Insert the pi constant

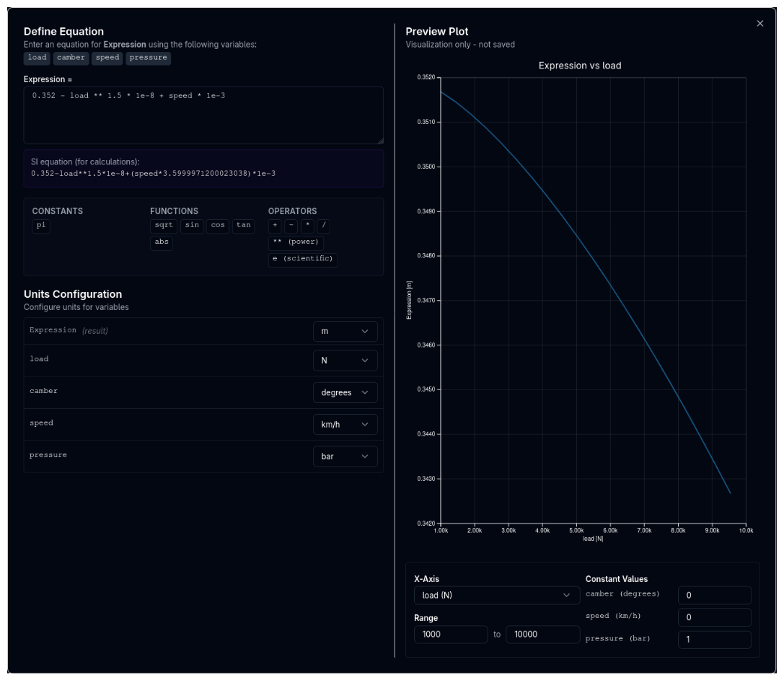pyautogui.click(x=41, y=226)
